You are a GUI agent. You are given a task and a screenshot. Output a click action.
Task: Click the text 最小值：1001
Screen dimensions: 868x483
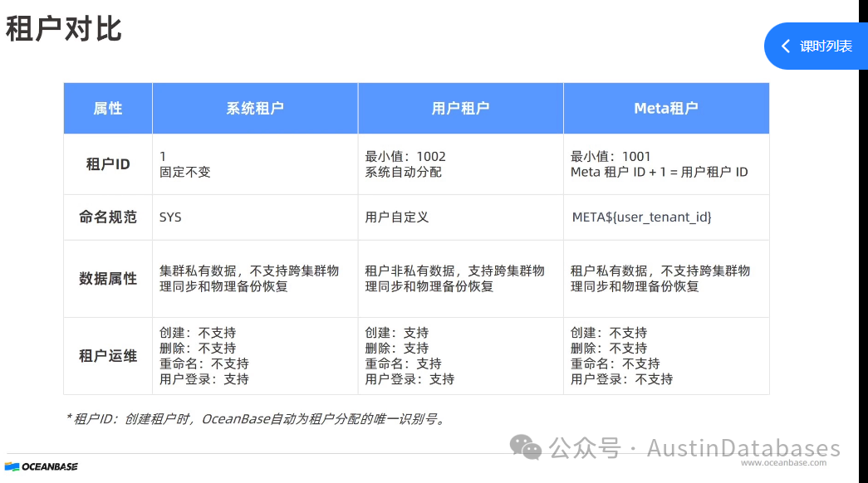coord(611,157)
